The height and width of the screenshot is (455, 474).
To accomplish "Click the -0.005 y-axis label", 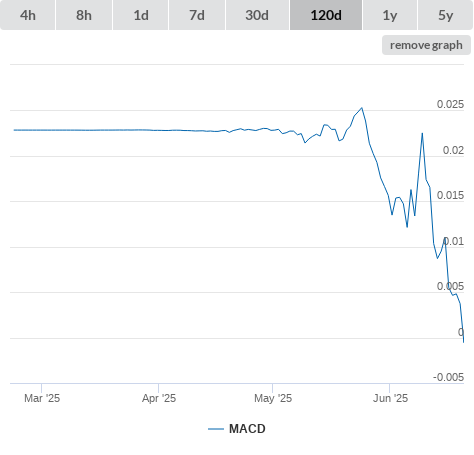I will click(448, 377).
